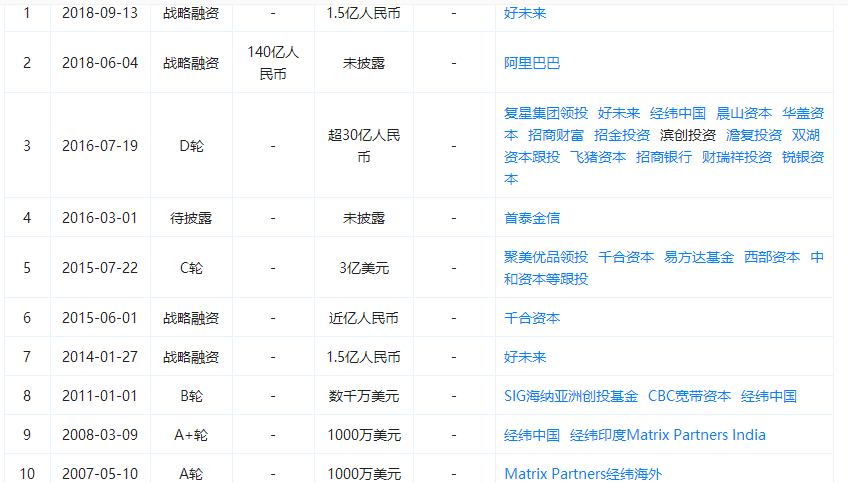Click the 招金投资 investor link
This screenshot has width=848, height=483.
coord(621,135)
